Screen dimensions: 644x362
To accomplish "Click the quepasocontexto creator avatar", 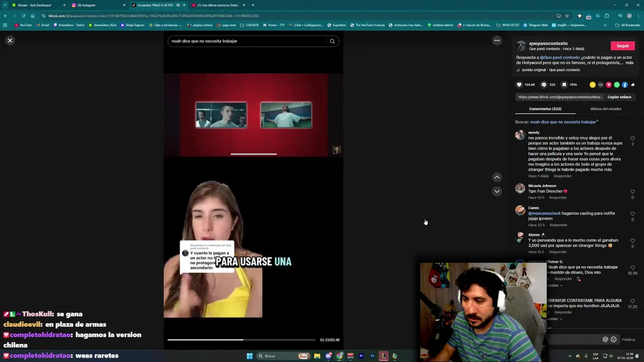I will [521, 46].
